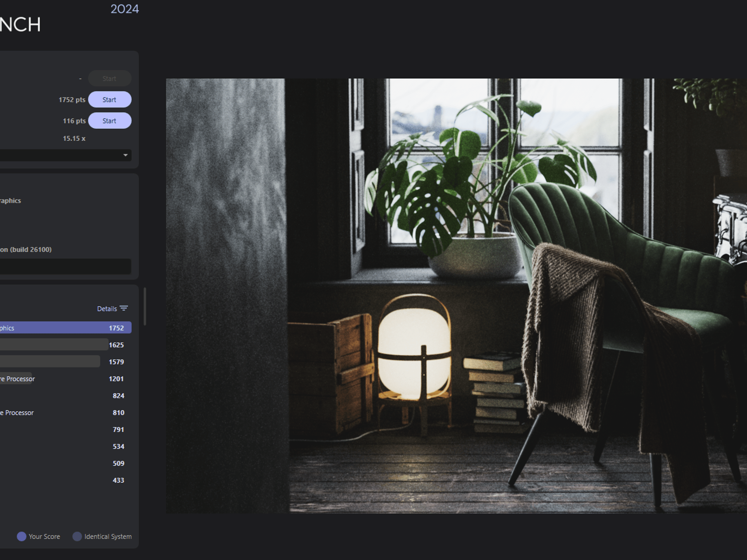Start the benchmark showing 1752 pts
The height and width of the screenshot is (560, 747).
click(110, 100)
